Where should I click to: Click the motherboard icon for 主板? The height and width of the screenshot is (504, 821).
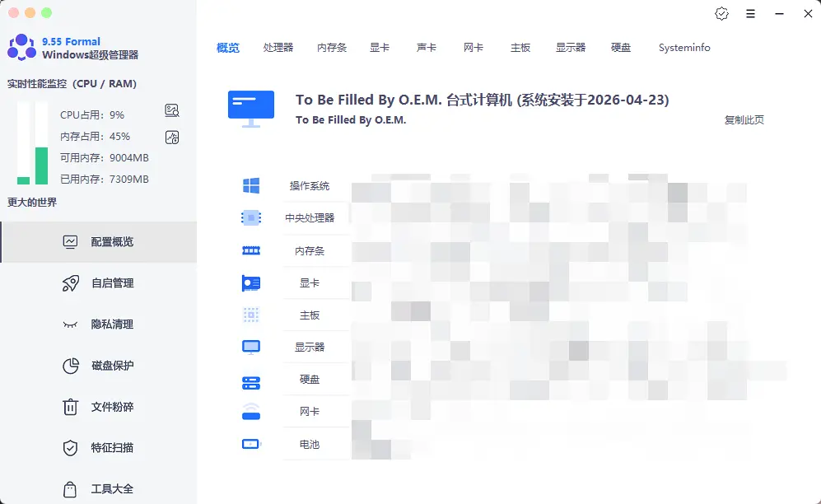pyautogui.click(x=251, y=315)
